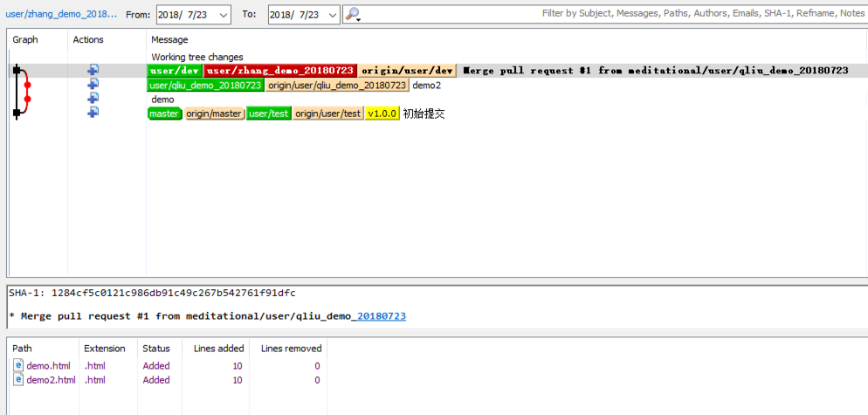Click the demo2.html file icon
Viewport: 868px width, 415px height.
coord(18,379)
